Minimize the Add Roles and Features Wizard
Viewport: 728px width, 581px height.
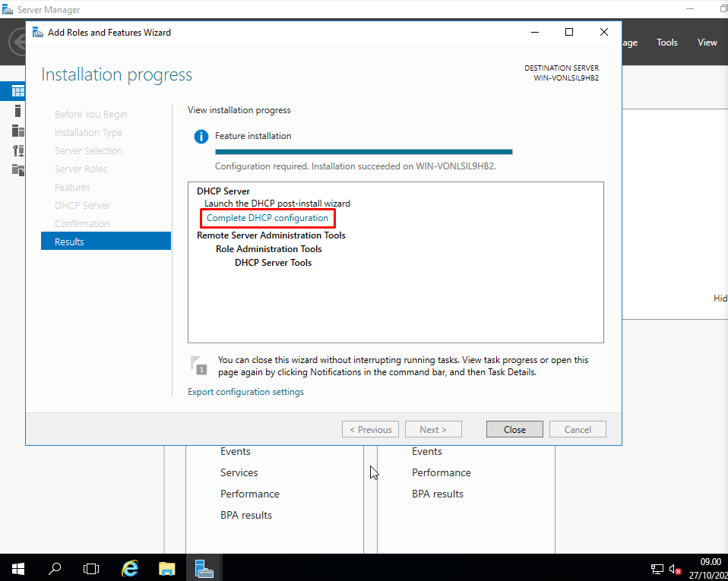(x=535, y=32)
